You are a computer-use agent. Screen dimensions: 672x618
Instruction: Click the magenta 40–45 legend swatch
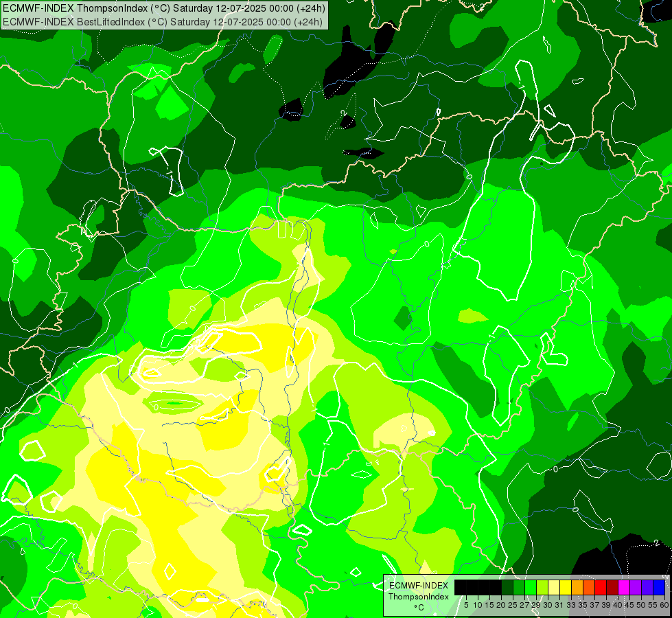[x=624, y=587]
